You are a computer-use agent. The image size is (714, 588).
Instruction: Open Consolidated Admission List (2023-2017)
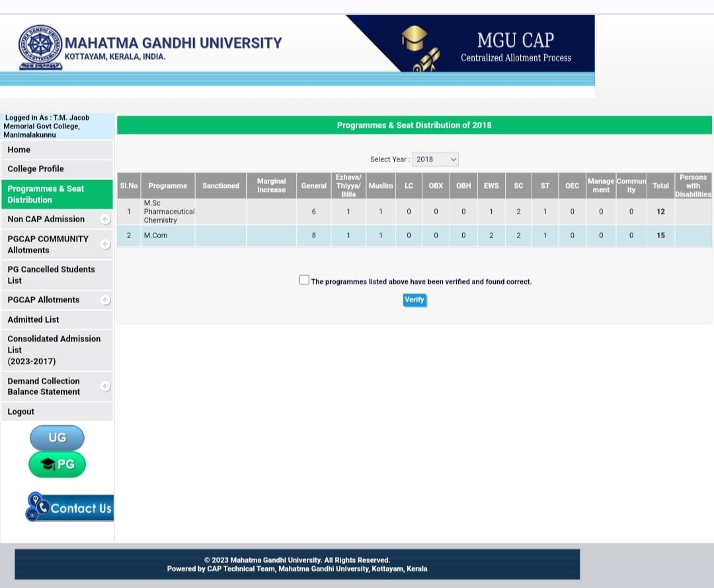tap(57, 351)
